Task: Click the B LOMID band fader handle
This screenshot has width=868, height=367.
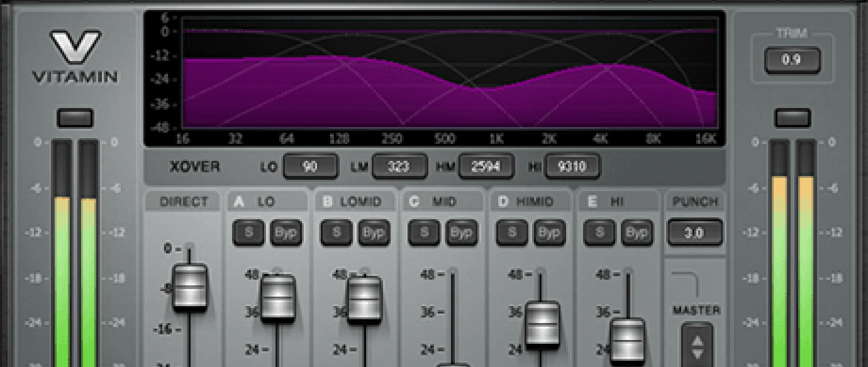Action: coord(365,300)
